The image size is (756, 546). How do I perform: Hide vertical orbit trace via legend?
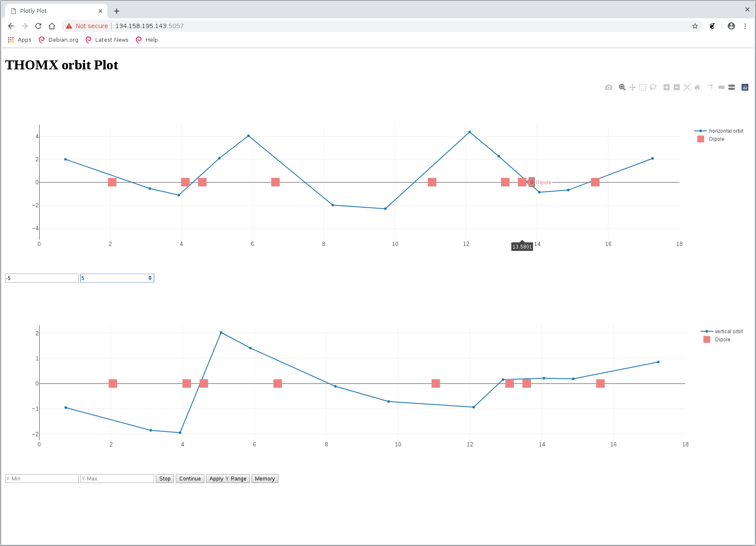tap(728, 332)
